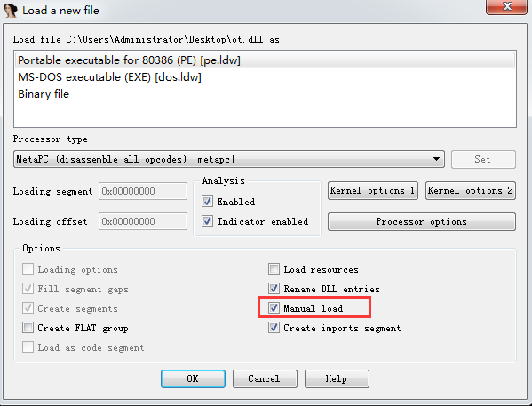Open the Processor type dropdown arrow
Viewport: 532px width, 406px height.
[x=436, y=159]
